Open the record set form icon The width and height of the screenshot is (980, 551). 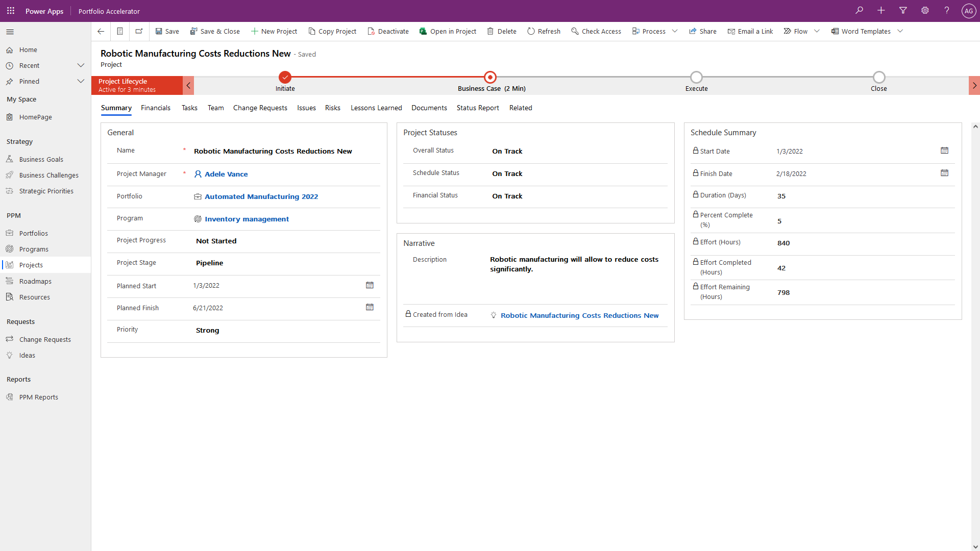pyautogui.click(x=120, y=31)
